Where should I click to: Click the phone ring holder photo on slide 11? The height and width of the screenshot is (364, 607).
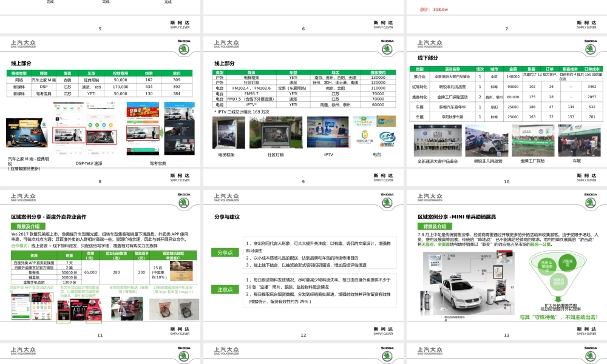(x=174, y=308)
